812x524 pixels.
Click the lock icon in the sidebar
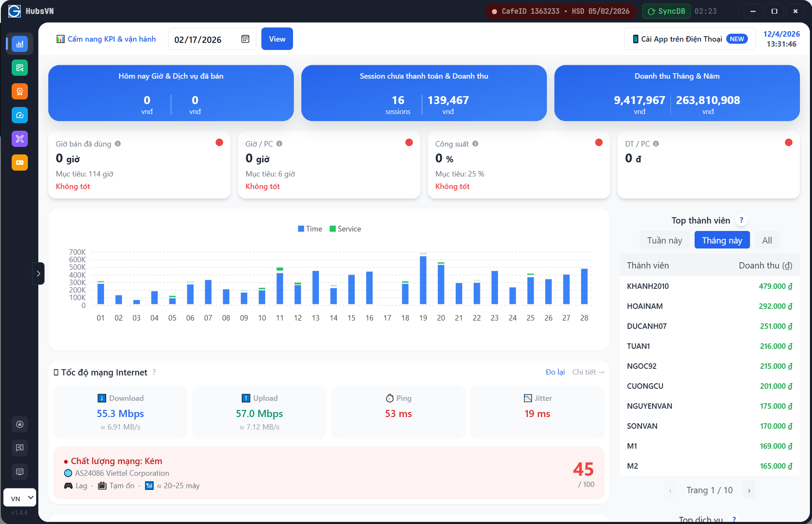point(19,424)
